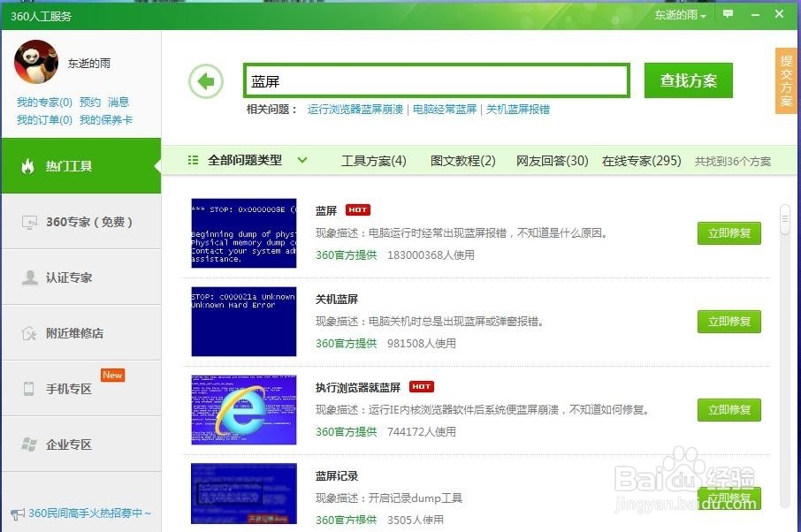Viewport: 801px width, 532px height.
Task: Click the 蓝屏记录 result title
Action: 337,475
